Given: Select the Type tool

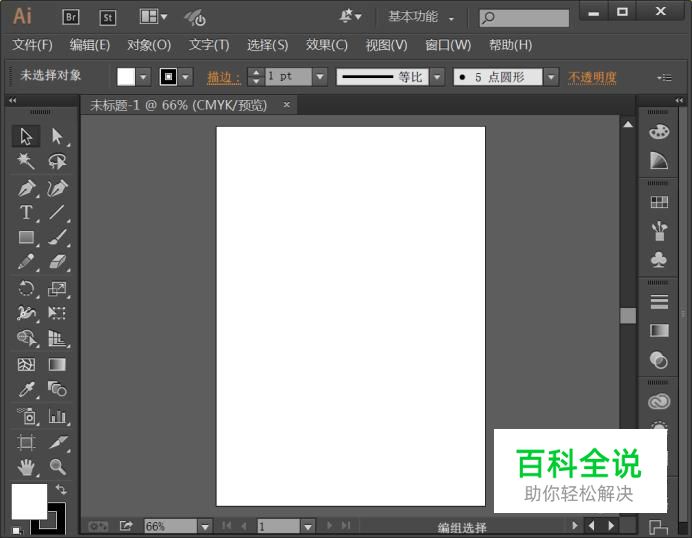Looking at the screenshot, I should 26,213.
